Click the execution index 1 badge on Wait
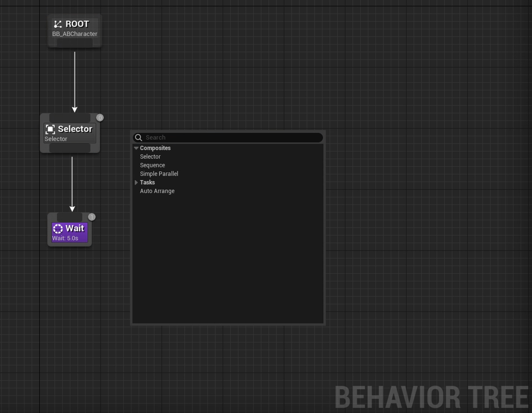This screenshot has width=532, height=413. point(92,217)
